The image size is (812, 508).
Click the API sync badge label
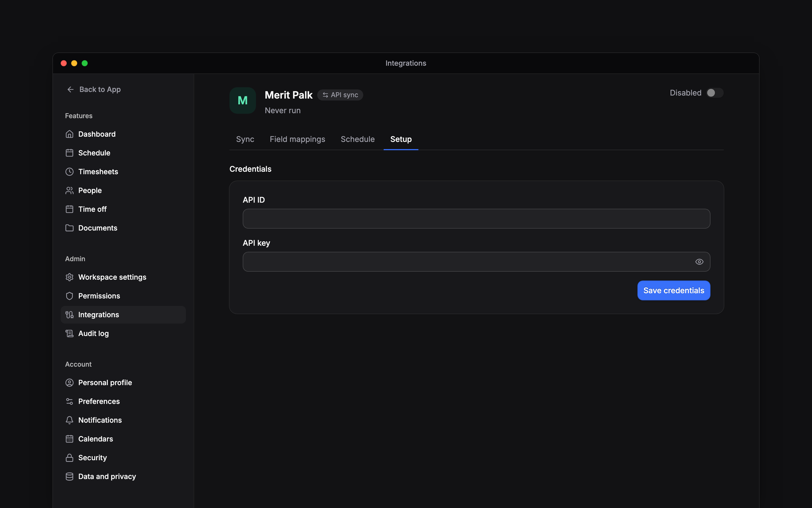tap(344, 95)
